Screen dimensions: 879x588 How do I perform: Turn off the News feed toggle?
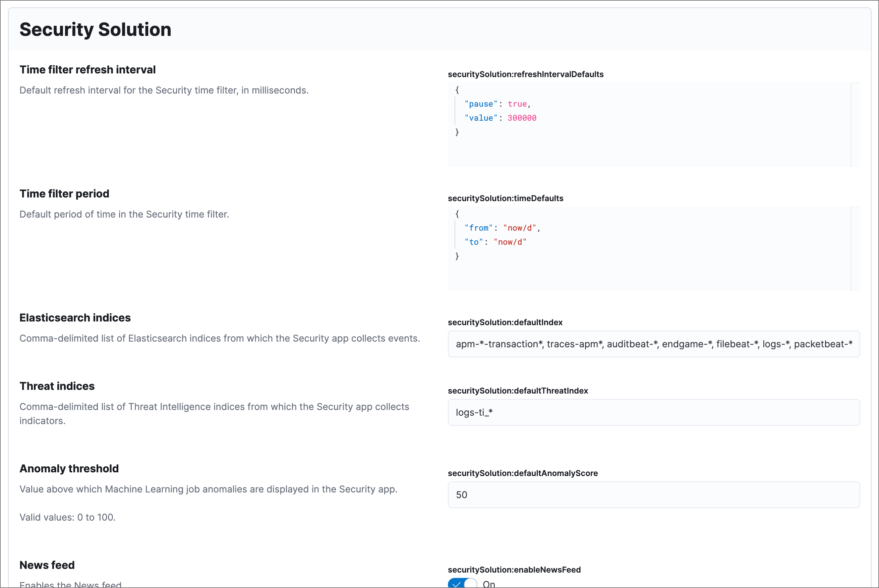[x=462, y=583]
